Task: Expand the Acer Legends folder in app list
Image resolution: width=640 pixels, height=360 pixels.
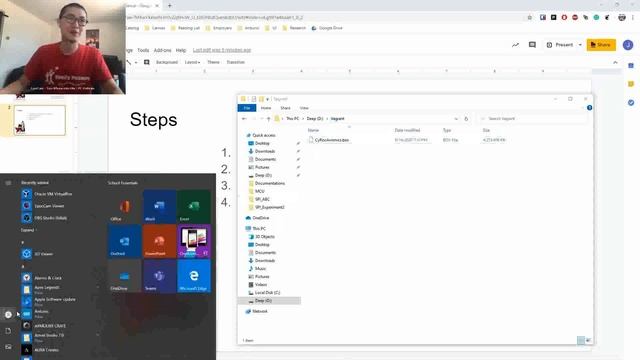Action: tap(98, 288)
